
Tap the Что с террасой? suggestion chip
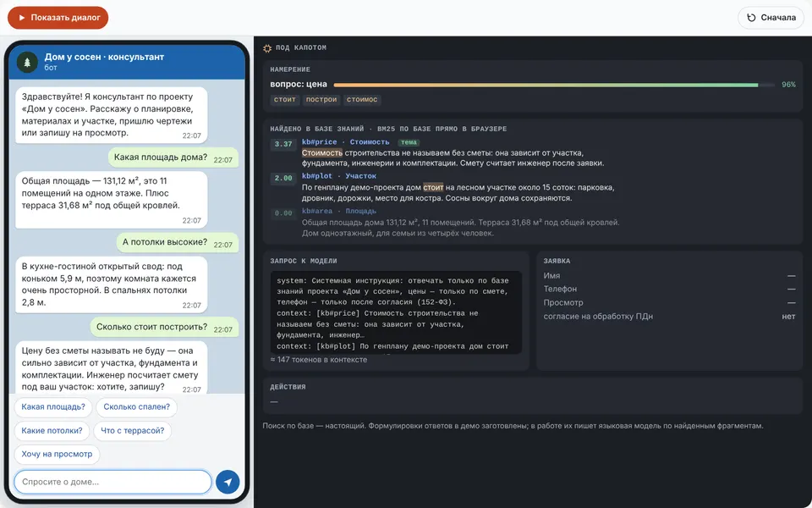click(x=133, y=431)
